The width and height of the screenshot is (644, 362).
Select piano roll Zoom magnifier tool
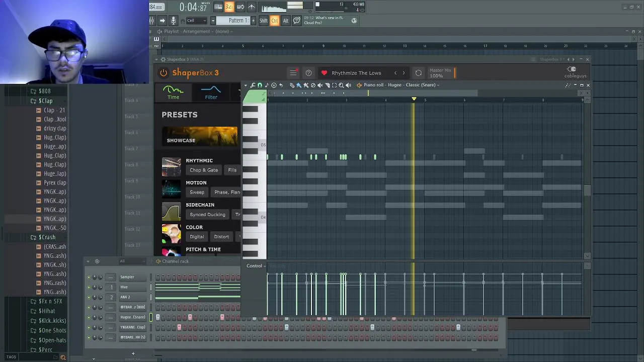(341, 85)
